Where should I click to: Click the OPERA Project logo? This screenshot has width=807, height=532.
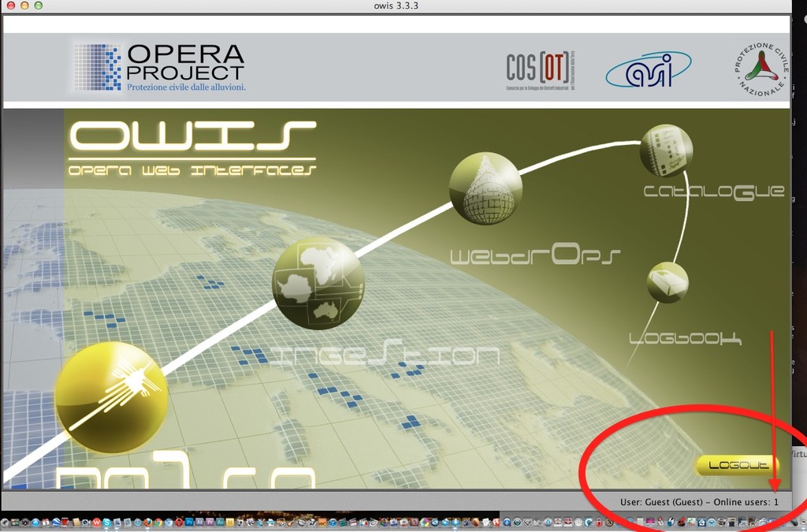click(160, 68)
